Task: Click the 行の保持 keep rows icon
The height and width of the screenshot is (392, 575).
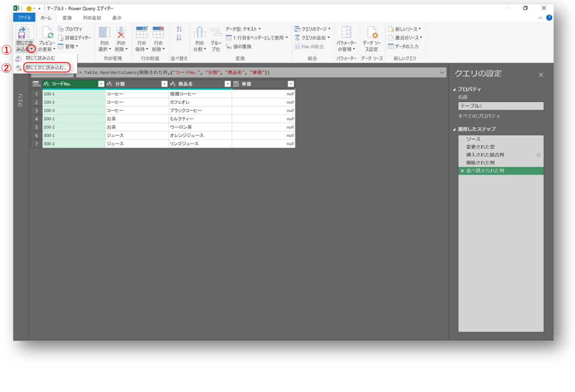Action: pos(141,32)
